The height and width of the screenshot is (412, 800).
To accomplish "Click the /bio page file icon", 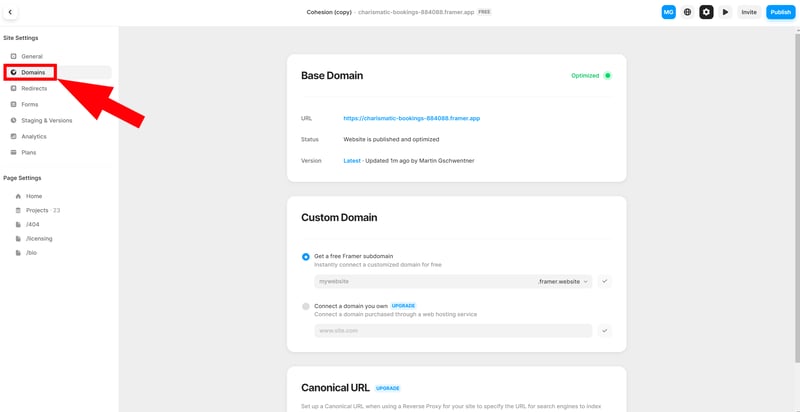I will coord(18,253).
